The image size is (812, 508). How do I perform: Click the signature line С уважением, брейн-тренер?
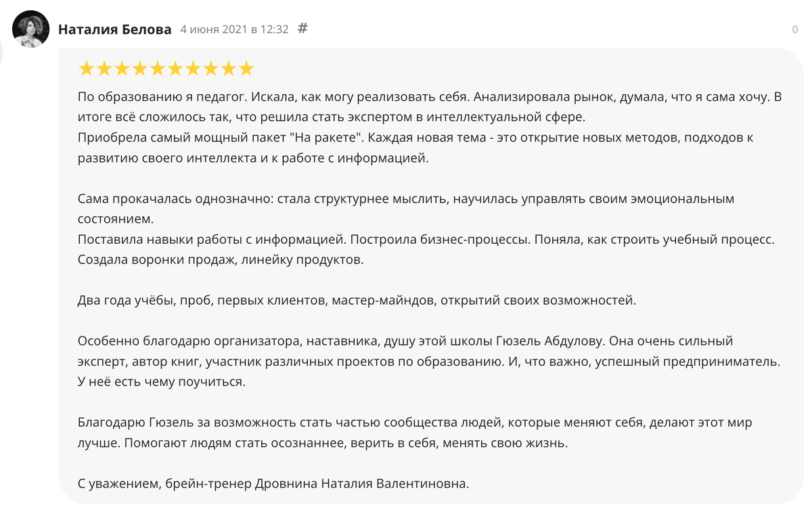pos(273,484)
